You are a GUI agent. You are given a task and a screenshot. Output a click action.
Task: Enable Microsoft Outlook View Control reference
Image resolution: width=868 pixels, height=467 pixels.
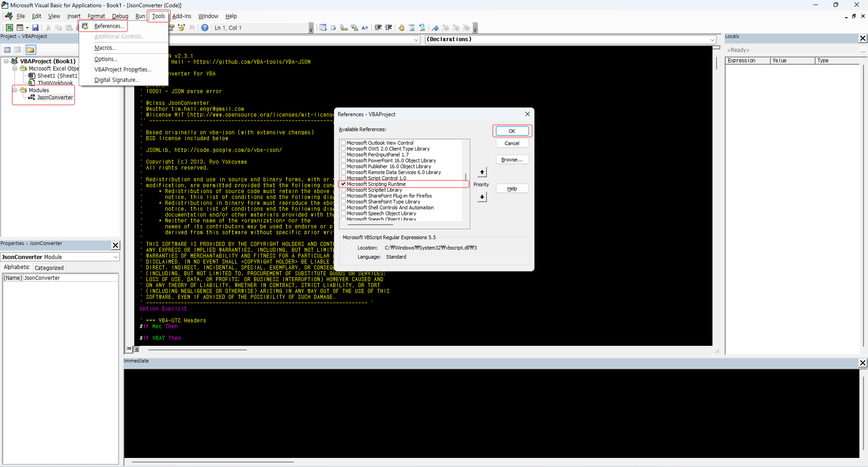(x=343, y=143)
